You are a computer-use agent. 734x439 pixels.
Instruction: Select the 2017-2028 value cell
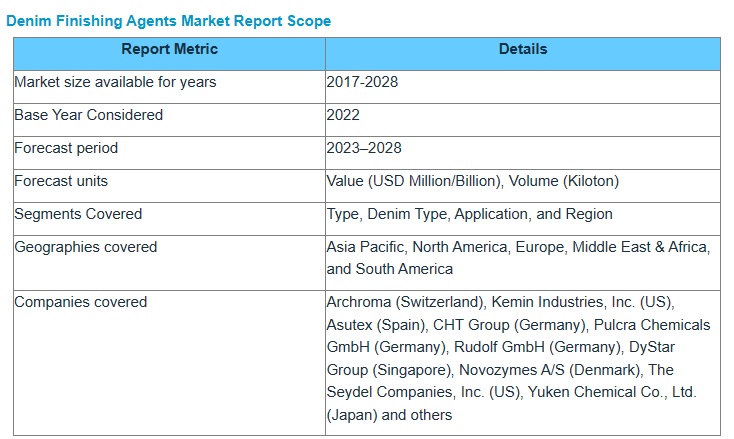point(362,82)
